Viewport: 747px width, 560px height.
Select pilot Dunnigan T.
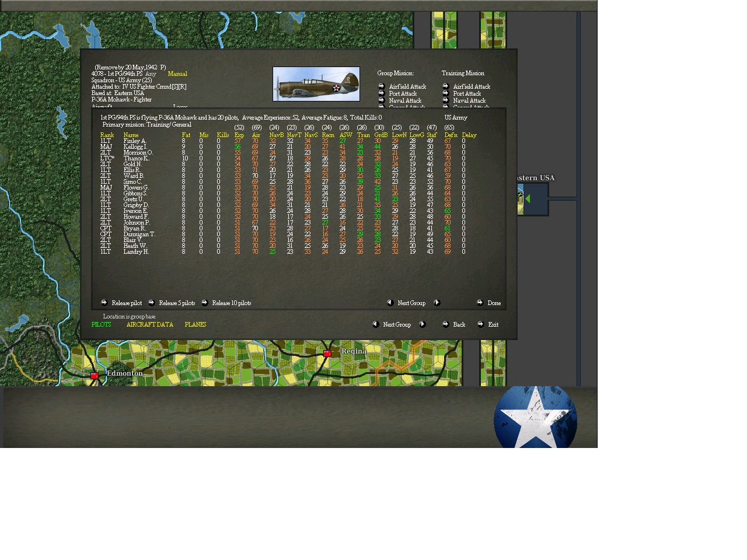click(x=139, y=235)
